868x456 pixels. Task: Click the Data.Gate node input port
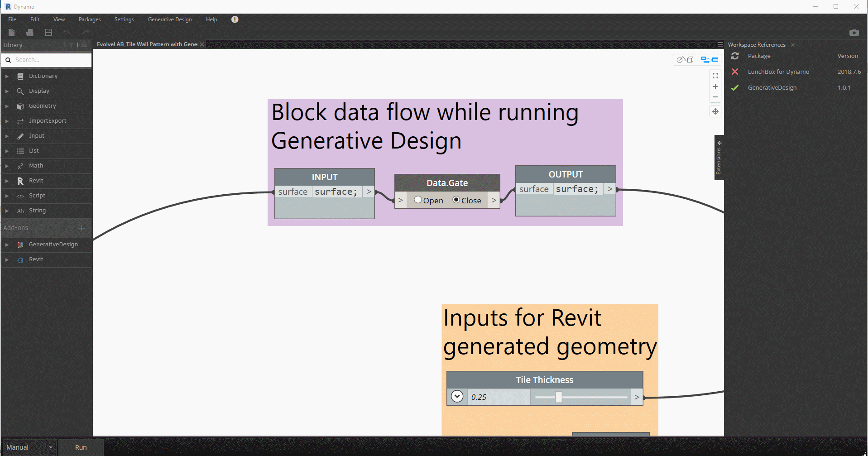click(x=401, y=200)
